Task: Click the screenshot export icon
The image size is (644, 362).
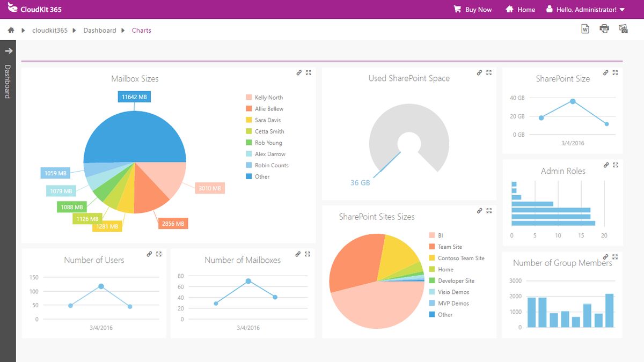Action: [624, 28]
